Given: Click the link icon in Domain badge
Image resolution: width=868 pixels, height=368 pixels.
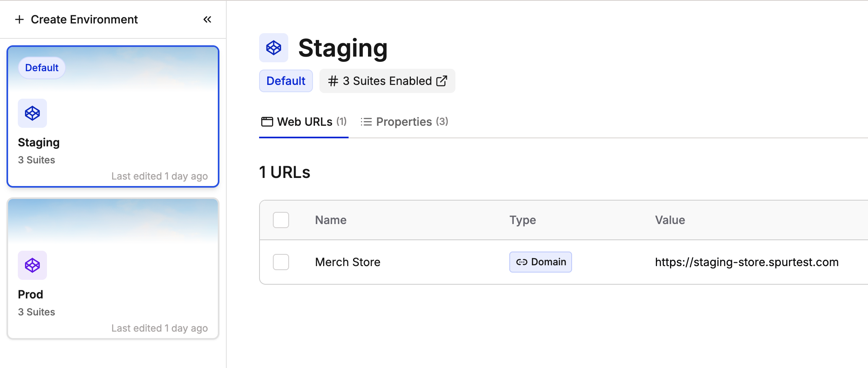Looking at the screenshot, I should tap(521, 262).
